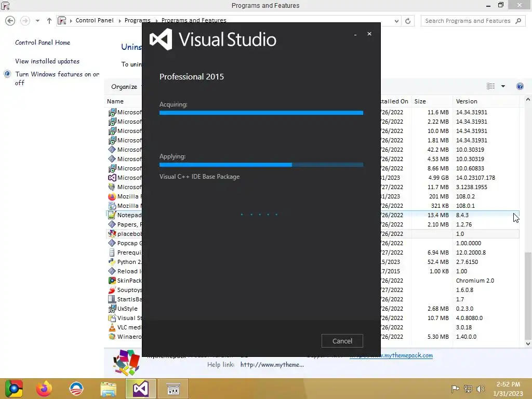The height and width of the screenshot is (399, 532).
Task: Click the Visual Studio logo in installer
Action: coord(161,39)
